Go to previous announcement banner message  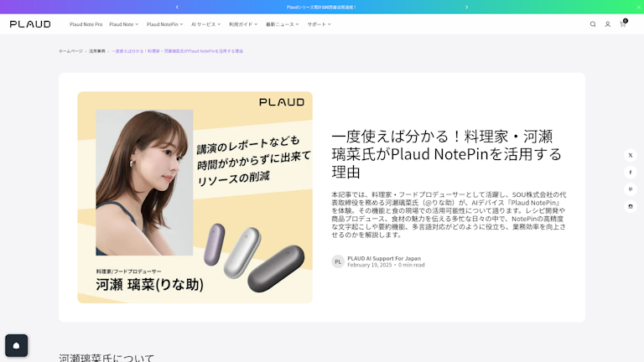pos(177,7)
